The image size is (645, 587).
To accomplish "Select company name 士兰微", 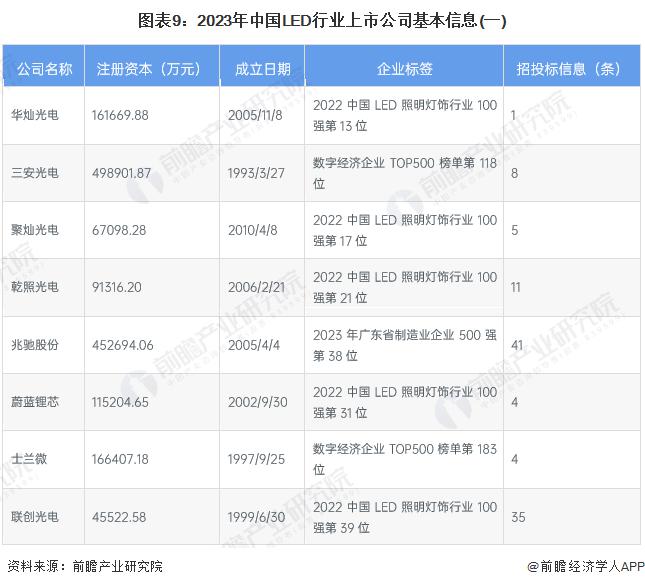I will pyautogui.click(x=29, y=459).
